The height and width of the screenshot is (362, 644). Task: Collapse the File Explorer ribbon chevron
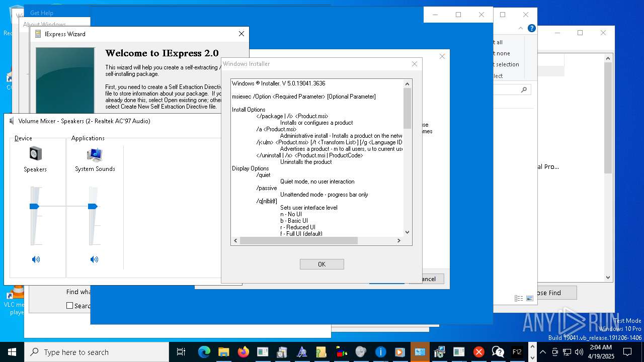coord(521,28)
